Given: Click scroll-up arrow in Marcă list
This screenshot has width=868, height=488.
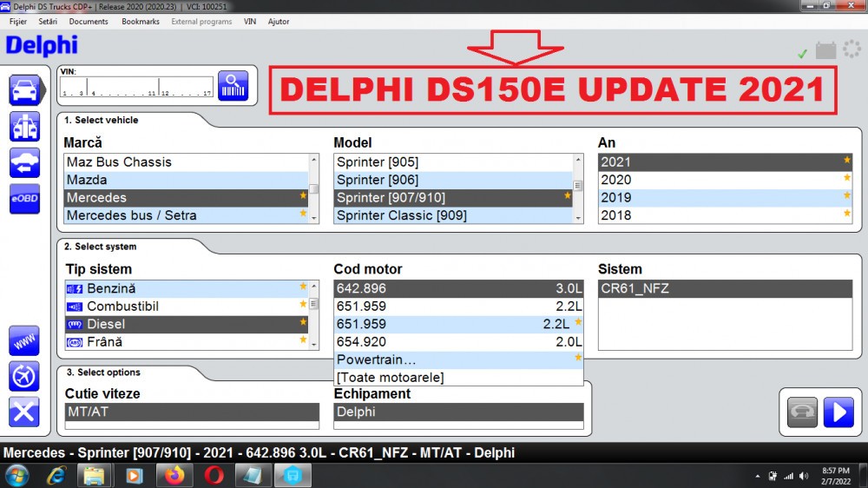Looking at the screenshot, I should 314,160.
